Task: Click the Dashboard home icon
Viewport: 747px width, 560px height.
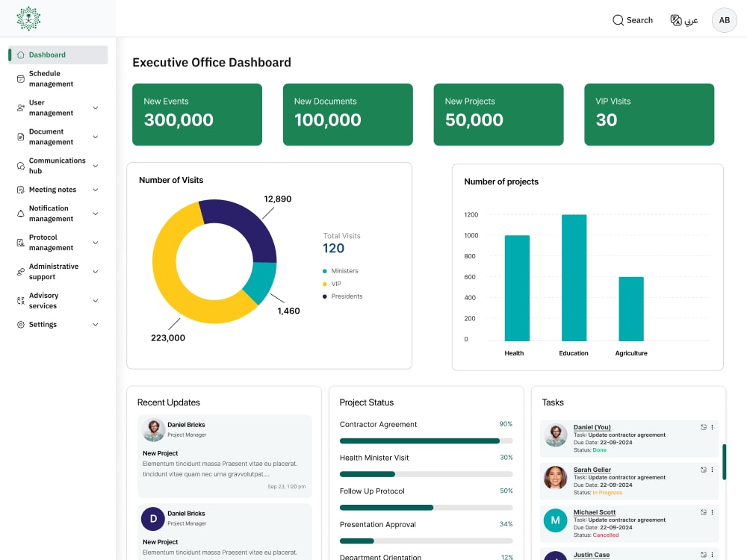Action: click(x=20, y=55)
